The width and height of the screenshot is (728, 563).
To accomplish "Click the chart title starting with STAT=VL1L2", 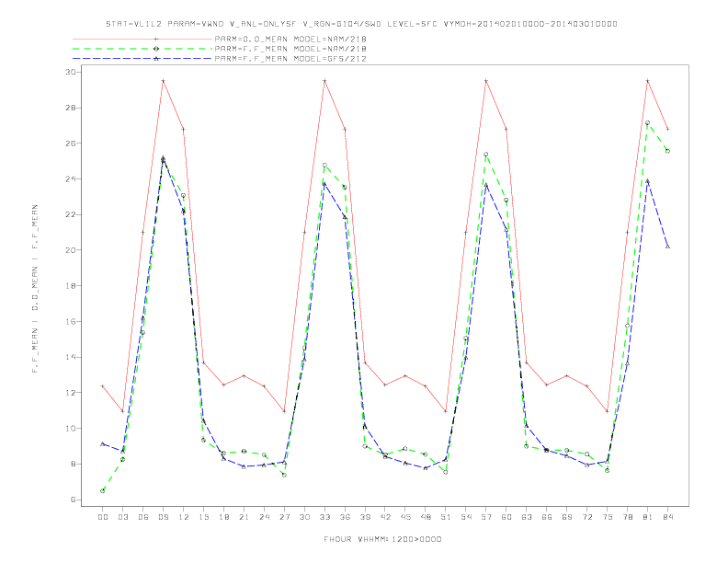I will click(361, 24).
